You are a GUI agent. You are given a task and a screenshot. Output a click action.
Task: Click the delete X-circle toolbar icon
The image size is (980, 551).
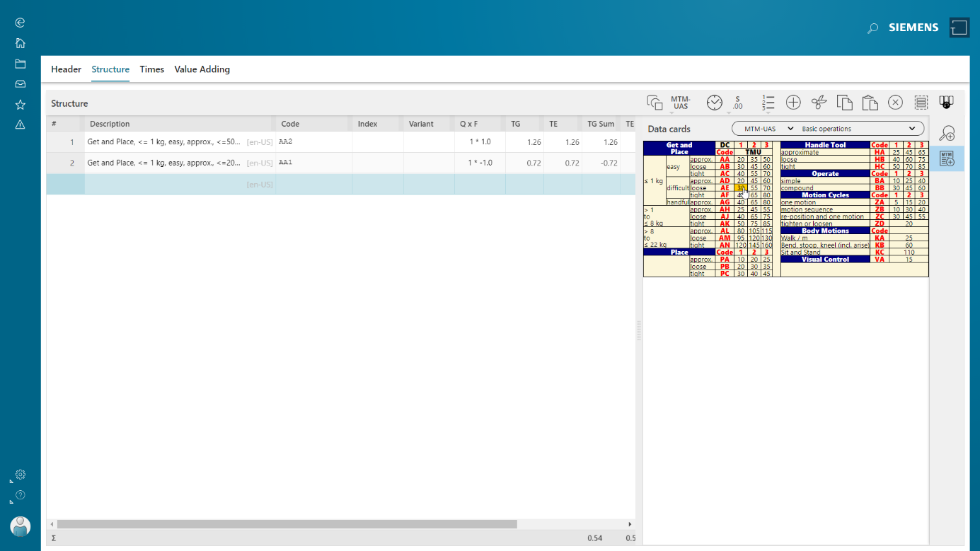895,103
